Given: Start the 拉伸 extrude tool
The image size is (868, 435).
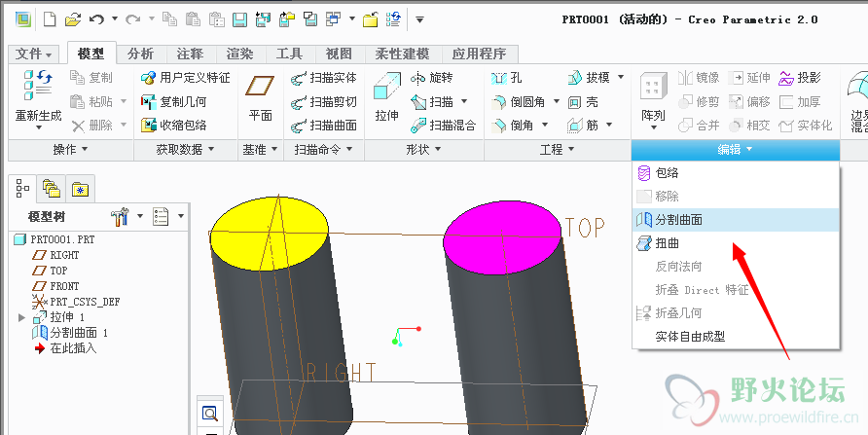Looking at the screenshot, I should (x=387, y=97).
